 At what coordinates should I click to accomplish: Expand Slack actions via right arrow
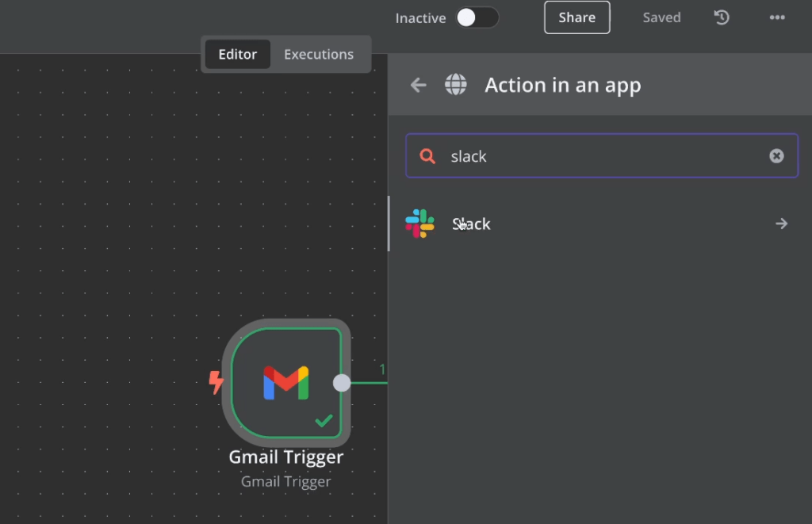781,224
